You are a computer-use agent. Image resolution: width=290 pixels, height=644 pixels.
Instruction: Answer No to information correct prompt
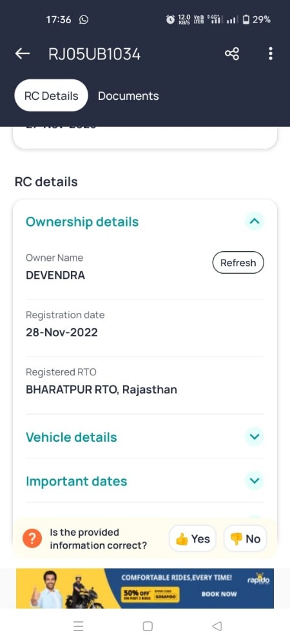click(246, 538)
